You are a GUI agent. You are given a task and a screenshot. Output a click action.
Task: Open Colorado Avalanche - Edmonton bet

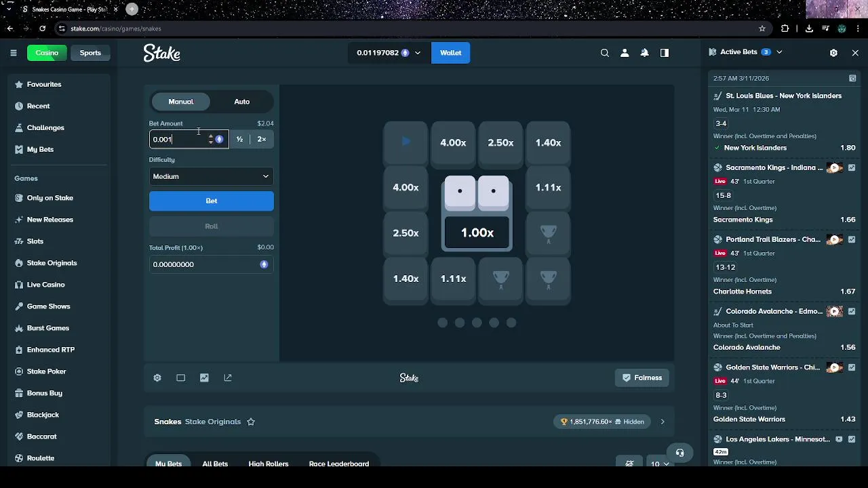tap(774, 311)
